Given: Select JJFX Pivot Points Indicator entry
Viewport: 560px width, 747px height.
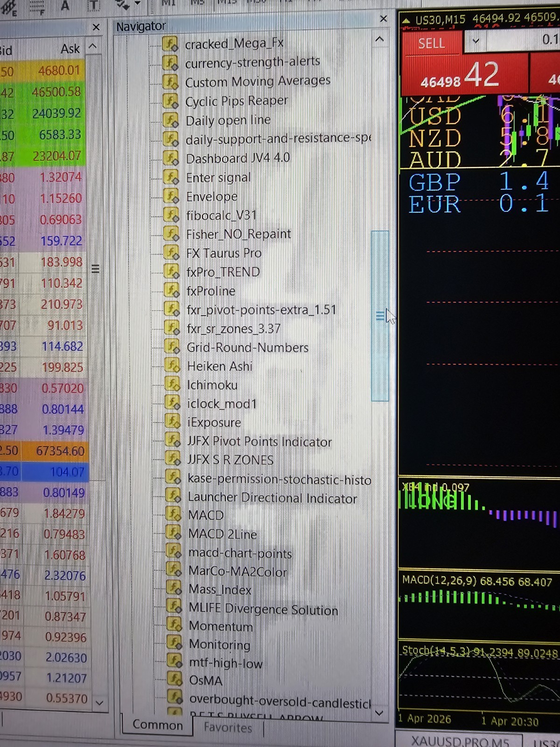Looking at the screenshot, I should click(x=259, y=441).
